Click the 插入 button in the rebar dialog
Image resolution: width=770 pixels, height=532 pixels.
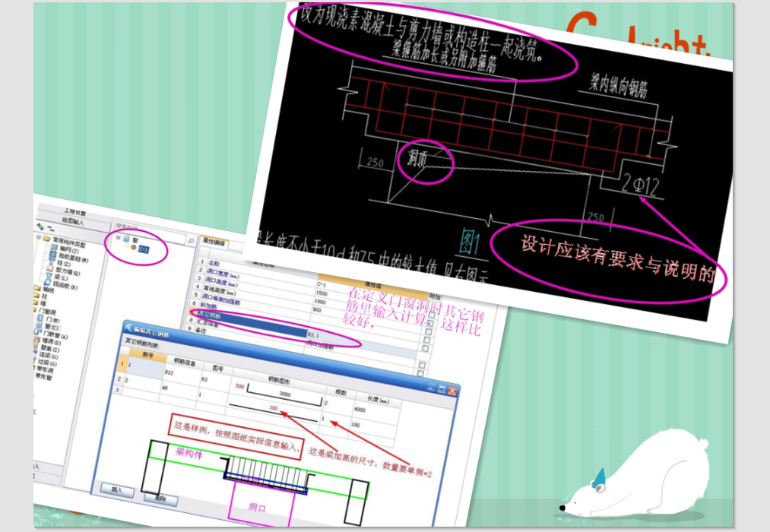[117, 489]
